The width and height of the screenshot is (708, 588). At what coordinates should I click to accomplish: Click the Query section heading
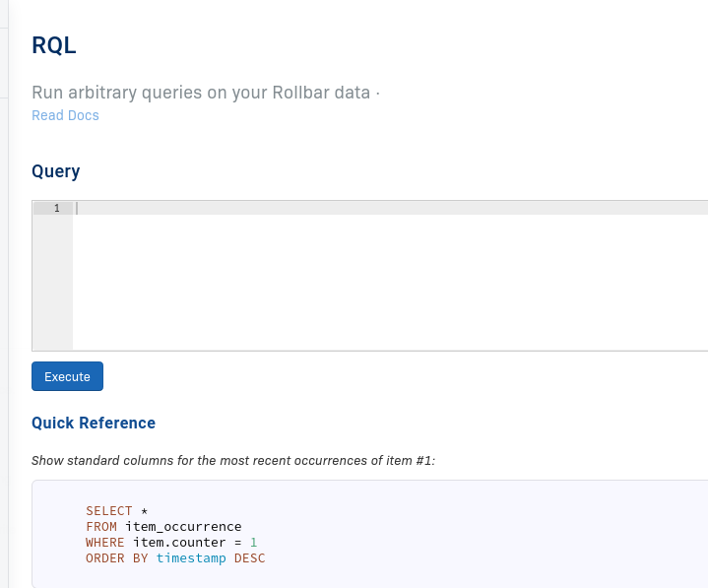56,171
